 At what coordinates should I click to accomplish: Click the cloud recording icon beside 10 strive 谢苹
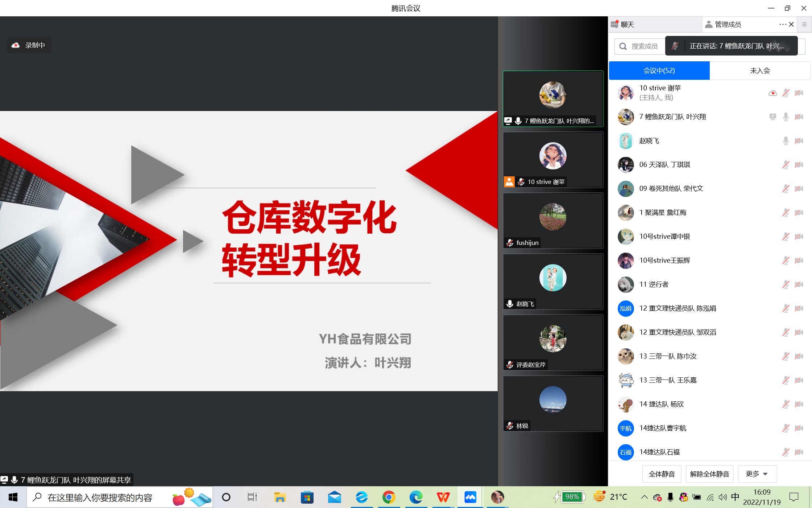click(772, 93)
